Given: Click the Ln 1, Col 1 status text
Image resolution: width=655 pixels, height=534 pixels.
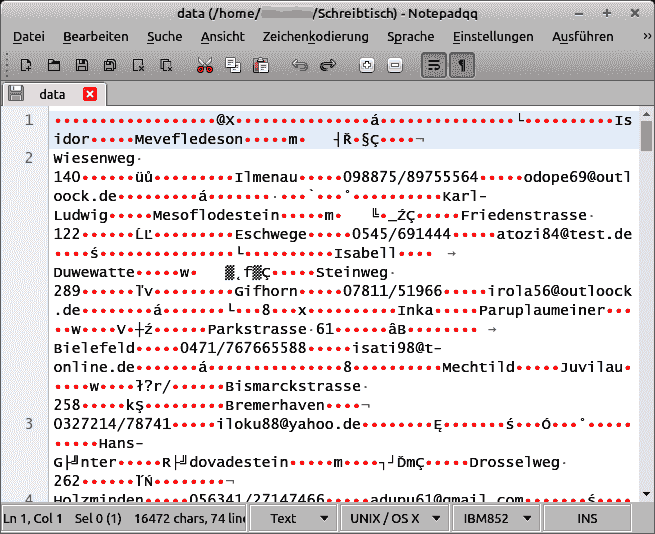Looking at the screenshot, I should click(33, 519).
